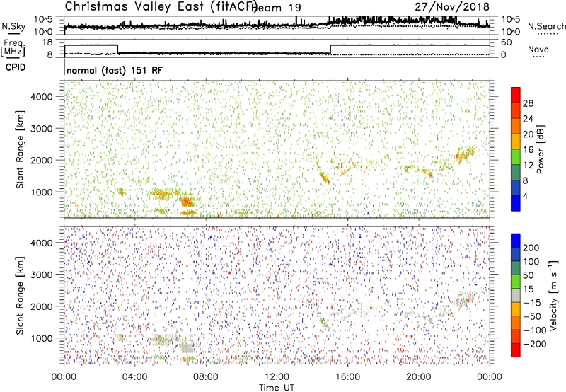Click the 'Nave' legend label

tap(538, 49)
